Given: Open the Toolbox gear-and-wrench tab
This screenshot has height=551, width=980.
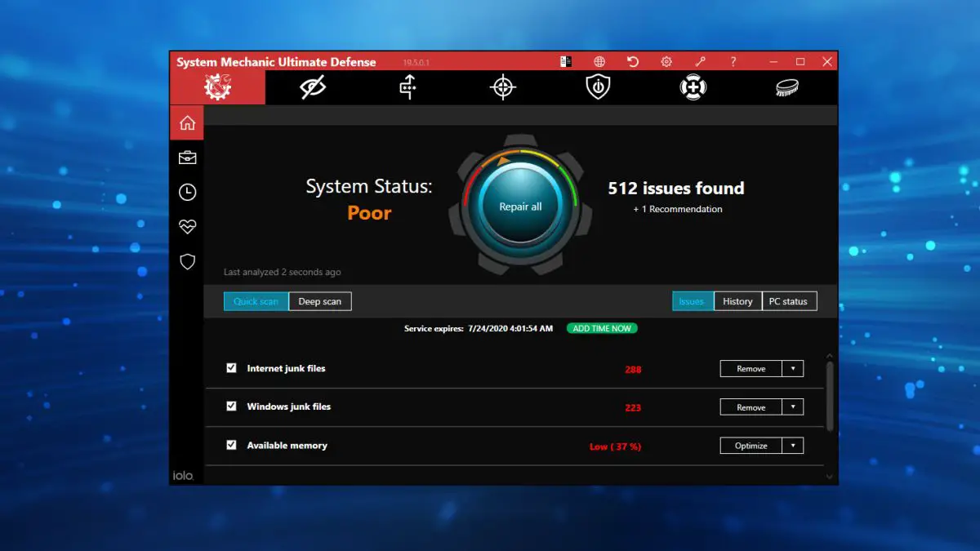Looking at the screenshot, I should 218,87.
